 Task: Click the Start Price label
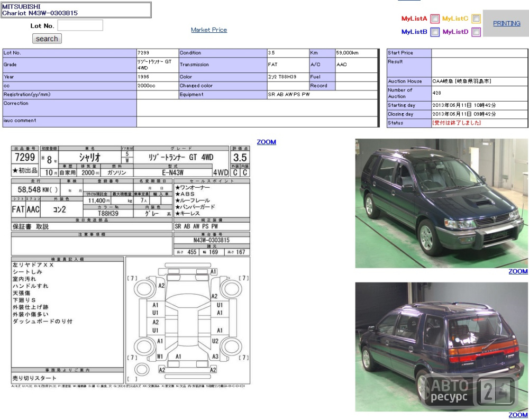pos(400,53)
